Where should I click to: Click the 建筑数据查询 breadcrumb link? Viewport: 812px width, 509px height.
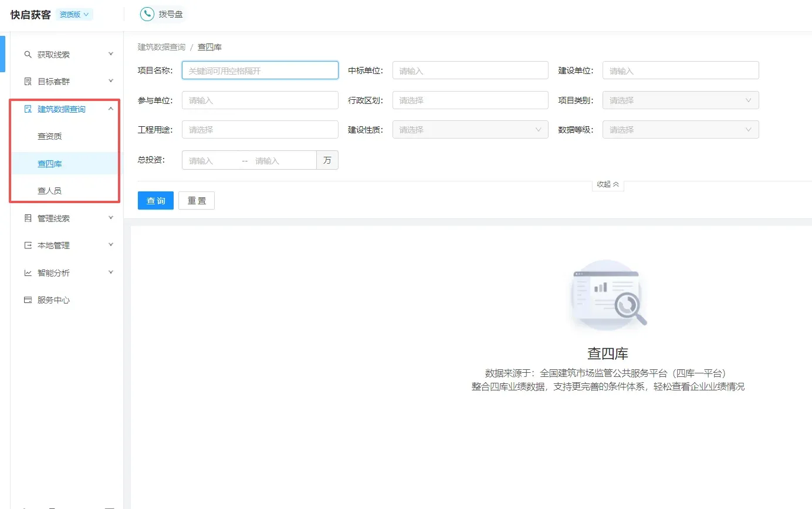(161, 47)
